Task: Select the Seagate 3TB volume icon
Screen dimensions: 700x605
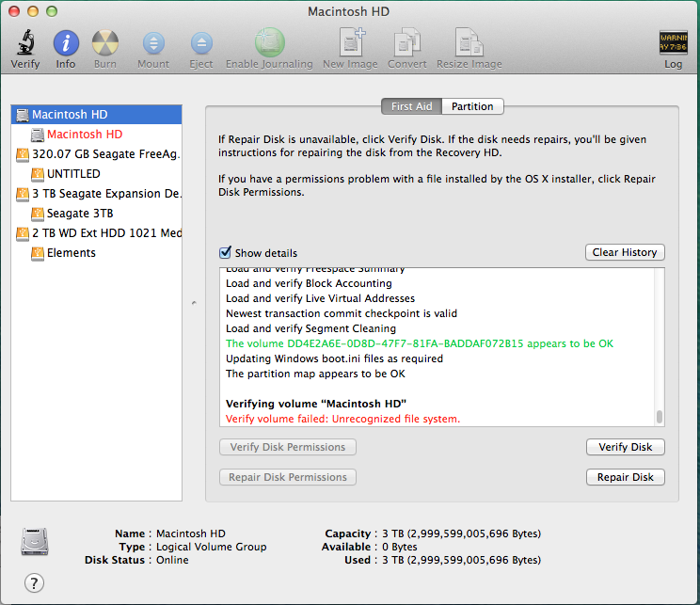Action: click(38, 214)
